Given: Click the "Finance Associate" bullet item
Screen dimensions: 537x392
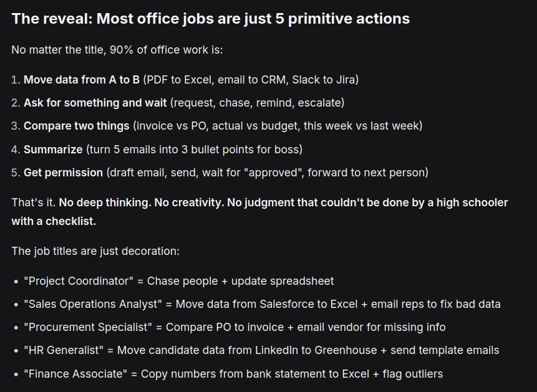Looking at the screenshot, I should click(x=233, y=374).
